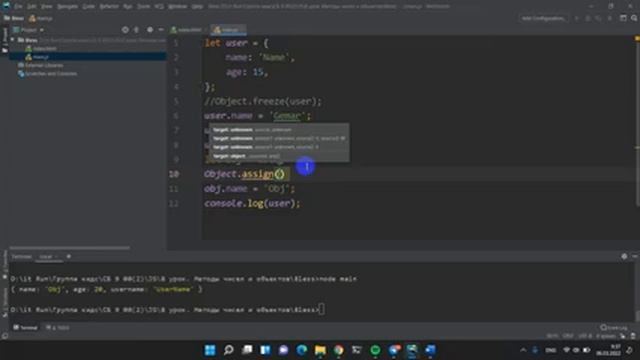Open Spotify from the taskbar
640x360 pixels.
375,350
